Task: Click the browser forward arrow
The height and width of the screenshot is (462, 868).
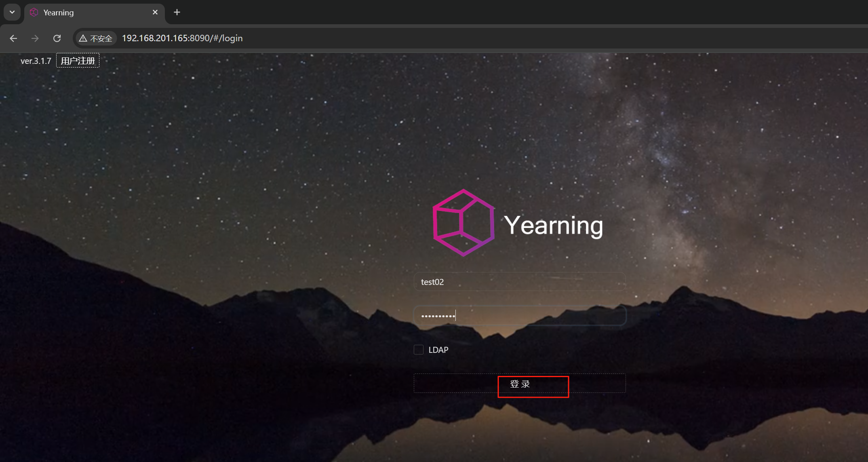Action: click(x=35, y=38)
